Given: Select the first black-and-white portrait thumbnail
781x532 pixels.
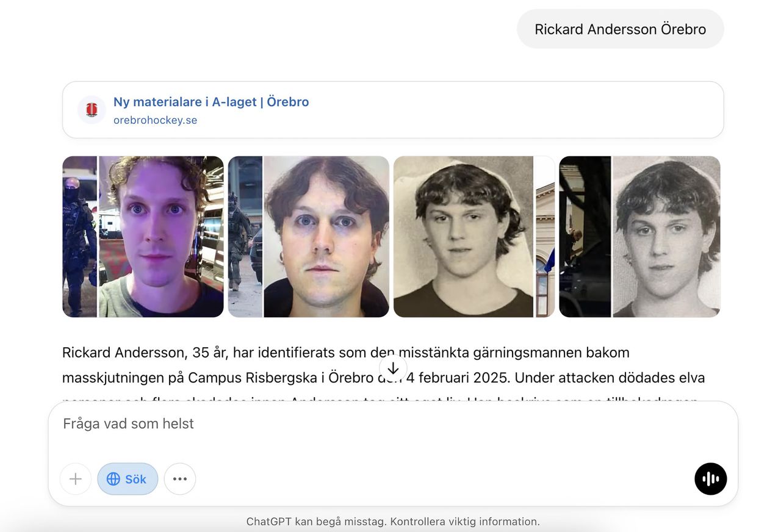Looking at the screenshot, I should pyautogui.click(x=463, y=237).
